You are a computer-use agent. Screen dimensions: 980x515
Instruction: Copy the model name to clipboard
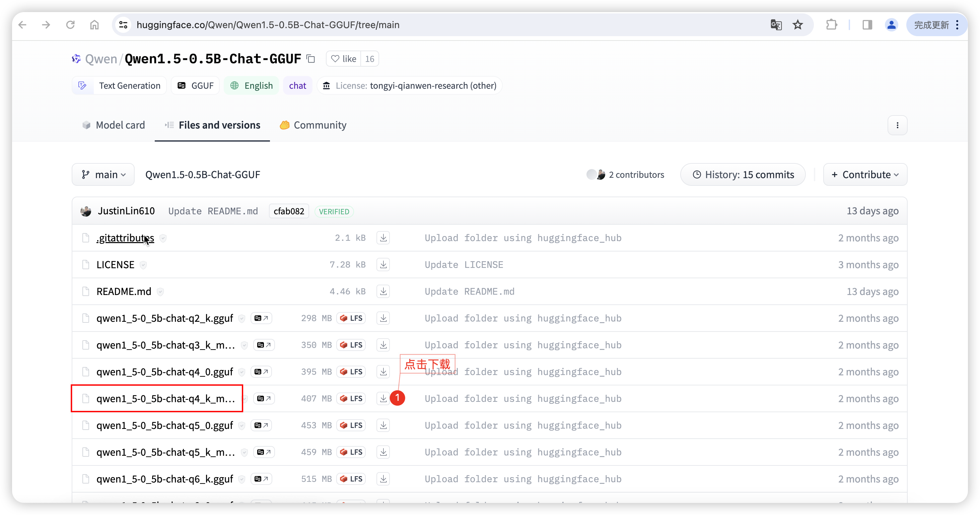point(311,59)
